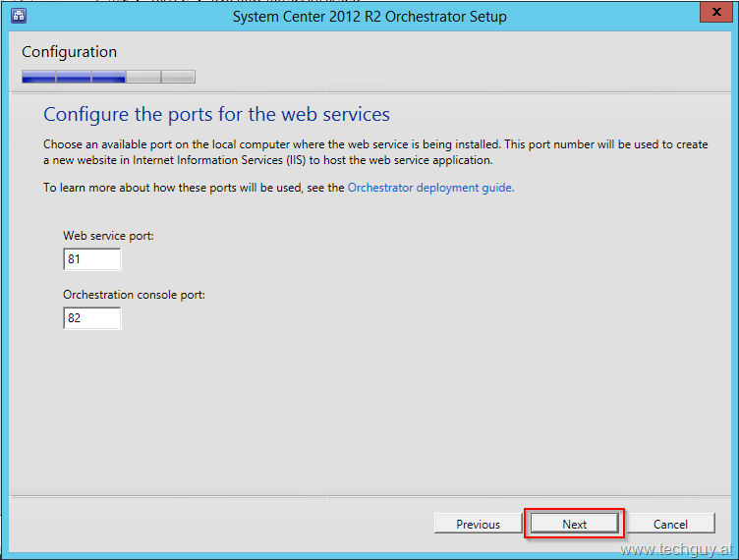Go back with the Previous button
Screen dimensions: 739x560
point(478,524)
